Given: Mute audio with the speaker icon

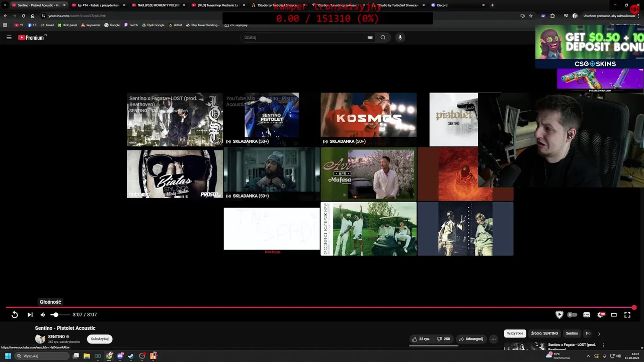Looking at the screenshot, I should 43,315.
